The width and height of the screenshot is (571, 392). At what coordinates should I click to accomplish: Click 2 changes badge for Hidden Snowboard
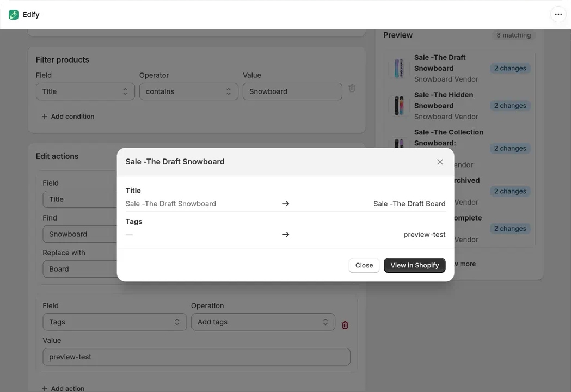[510, 106]
